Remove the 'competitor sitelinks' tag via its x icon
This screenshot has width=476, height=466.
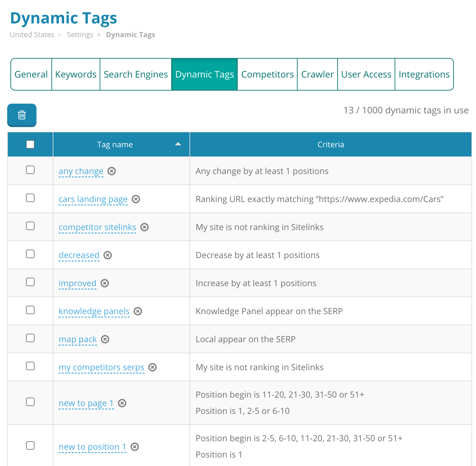[145, 227]
